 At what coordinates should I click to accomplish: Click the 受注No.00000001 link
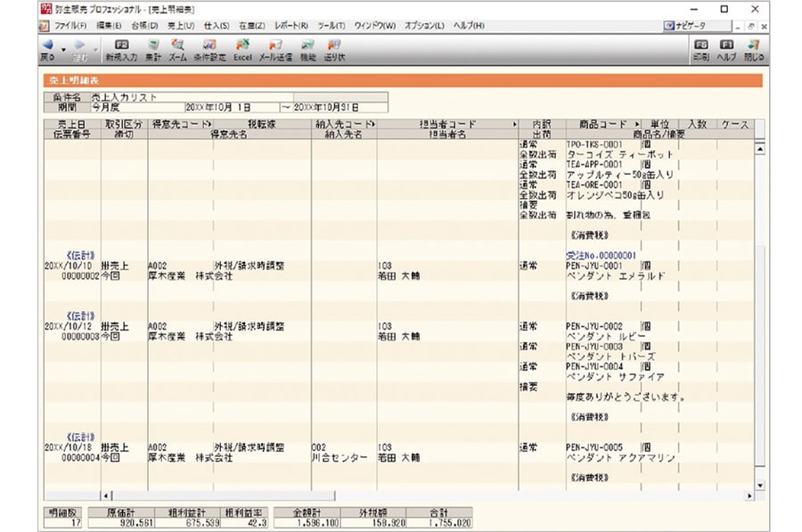[601, 255]
